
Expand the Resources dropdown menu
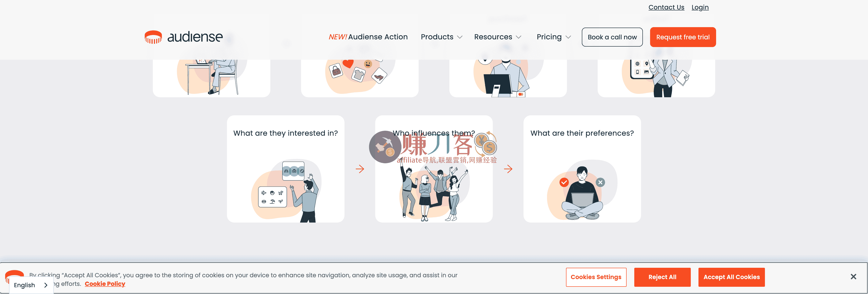(498, 37)
